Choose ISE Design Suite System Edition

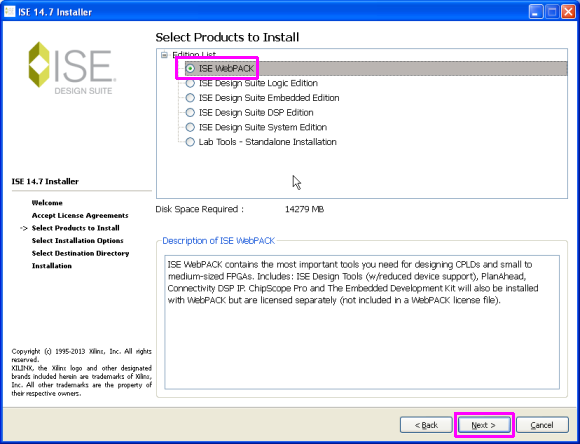click(190, 127)
